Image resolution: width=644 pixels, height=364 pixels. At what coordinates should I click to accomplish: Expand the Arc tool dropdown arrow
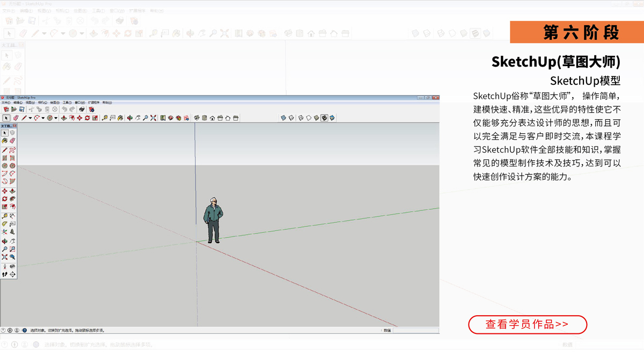(43, 118)
